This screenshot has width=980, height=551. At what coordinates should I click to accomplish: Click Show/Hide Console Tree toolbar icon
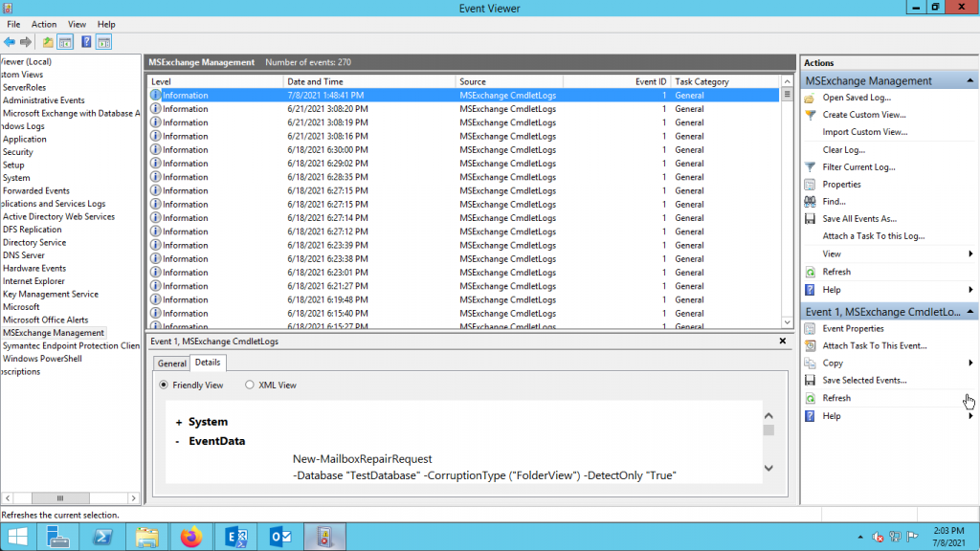pyautogui.click(x=65, y=42)
